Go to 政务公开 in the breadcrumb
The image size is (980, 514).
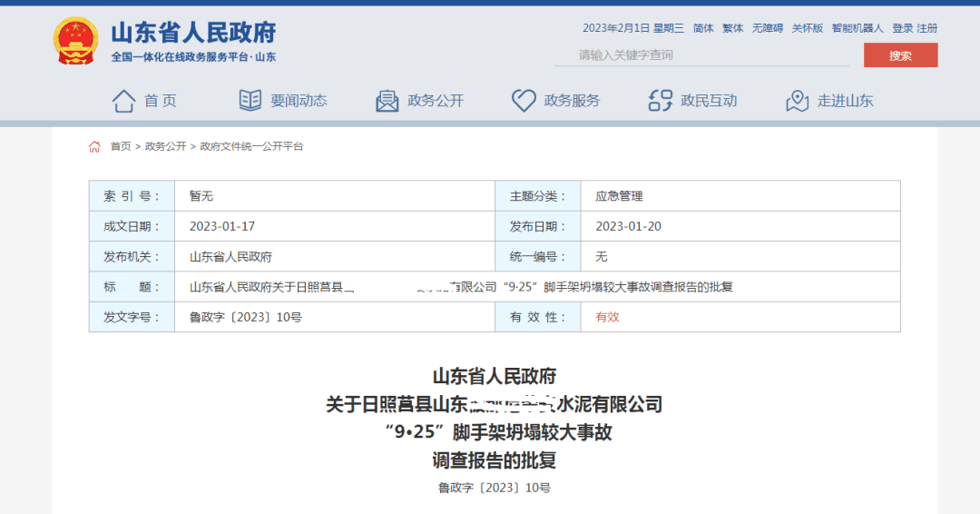[165, 146]
